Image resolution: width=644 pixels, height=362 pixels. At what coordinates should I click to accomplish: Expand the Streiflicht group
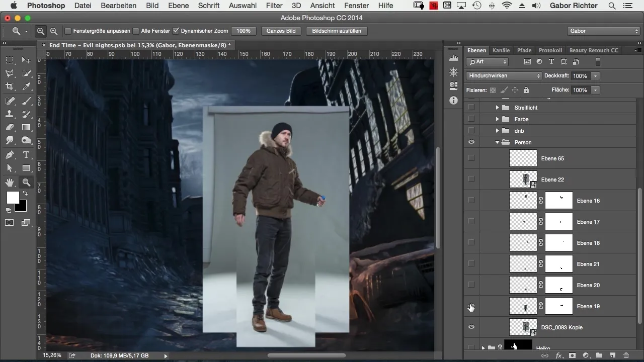pos(497,108)
